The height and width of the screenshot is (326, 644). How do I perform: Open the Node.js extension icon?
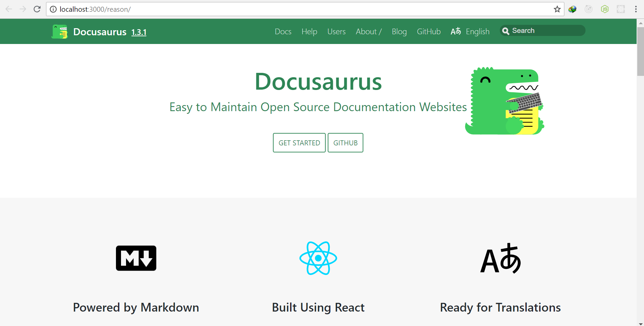(605, 9)
